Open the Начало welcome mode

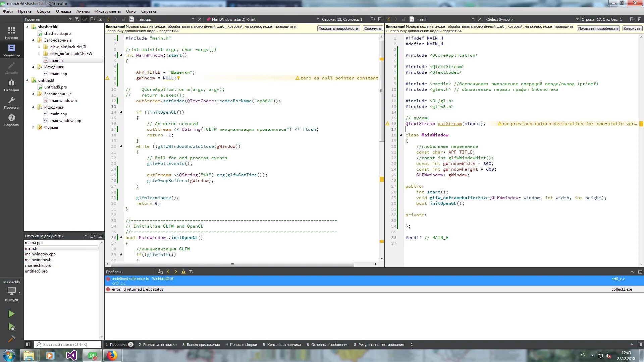coord(11,33)
